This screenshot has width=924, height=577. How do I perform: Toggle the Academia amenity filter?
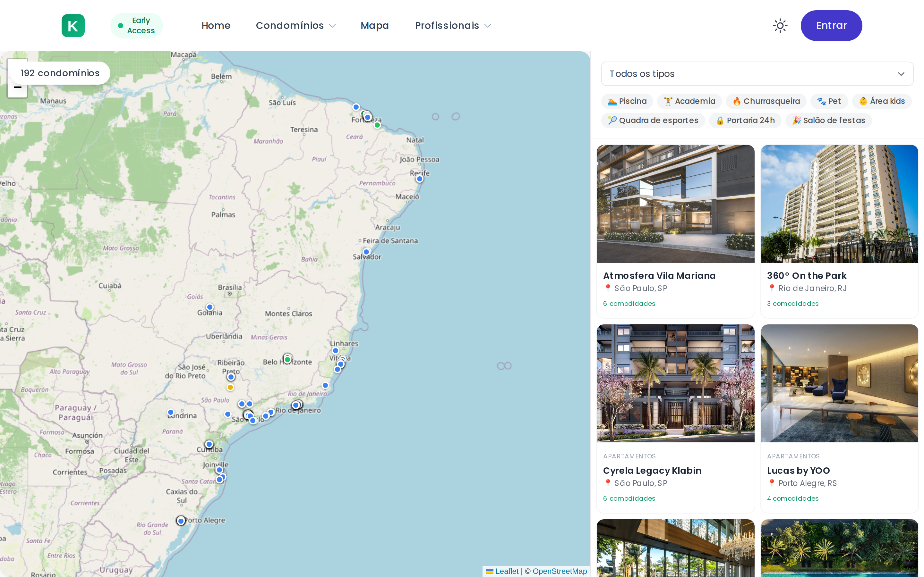point(689,101)
